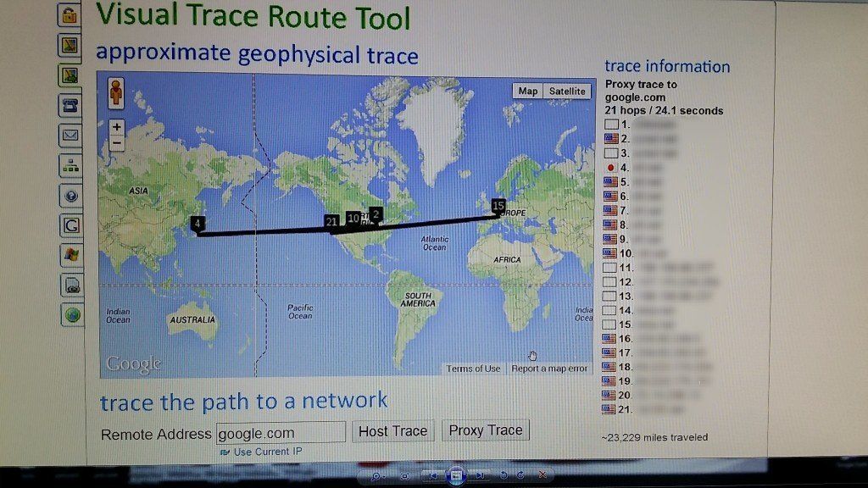This screenshot has width=868, height=488.
Task: Switch the map to Map view
Action: pyautogui.click(x=527, y=91)
